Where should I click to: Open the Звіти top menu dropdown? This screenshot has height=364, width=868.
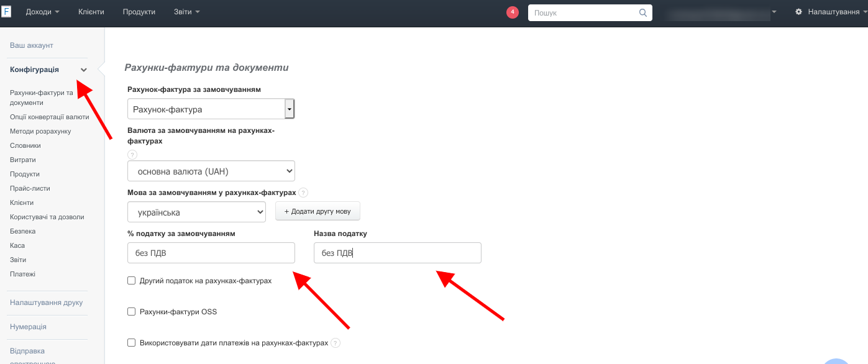tap(187, 12)
